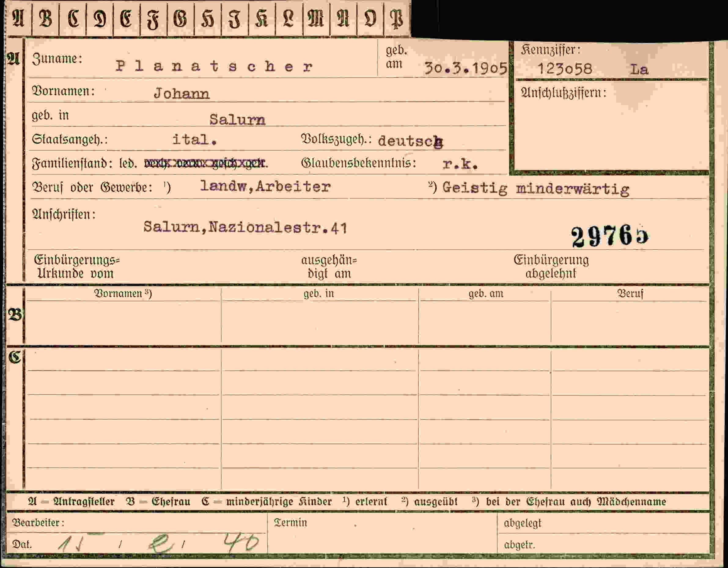Click the 'abgetr.' label
Screen dimensions: 728x568
pyautogui.click(x=519, y=545)
